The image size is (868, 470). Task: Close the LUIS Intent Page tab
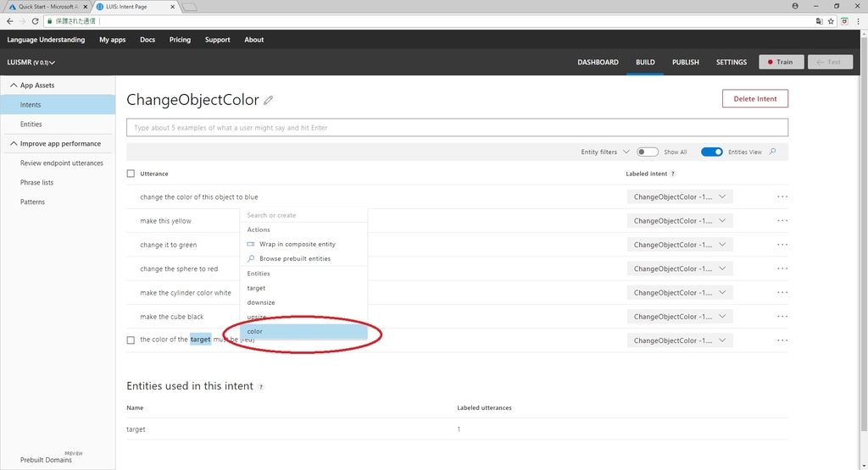pyautogui.click(x=172, y=7)
